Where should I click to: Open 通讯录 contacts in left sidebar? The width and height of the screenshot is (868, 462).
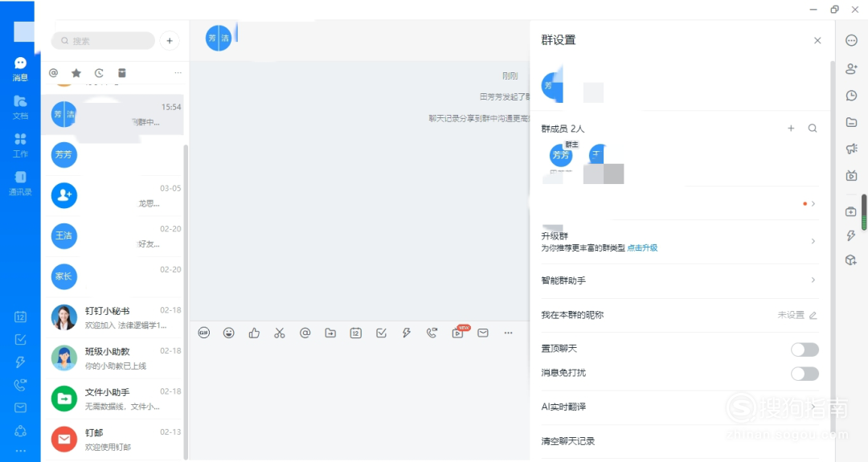tap(20, 182)
